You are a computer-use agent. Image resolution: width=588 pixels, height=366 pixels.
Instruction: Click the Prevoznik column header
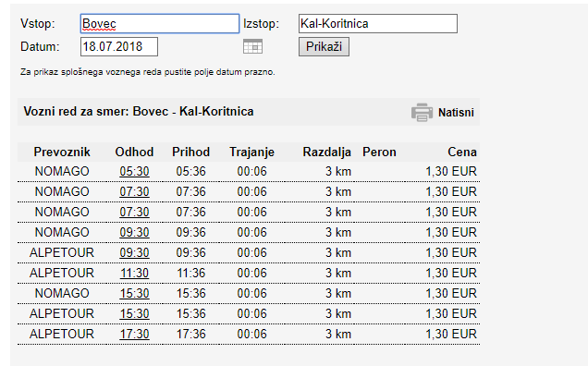pyautogui.click(x=62, y=152)
